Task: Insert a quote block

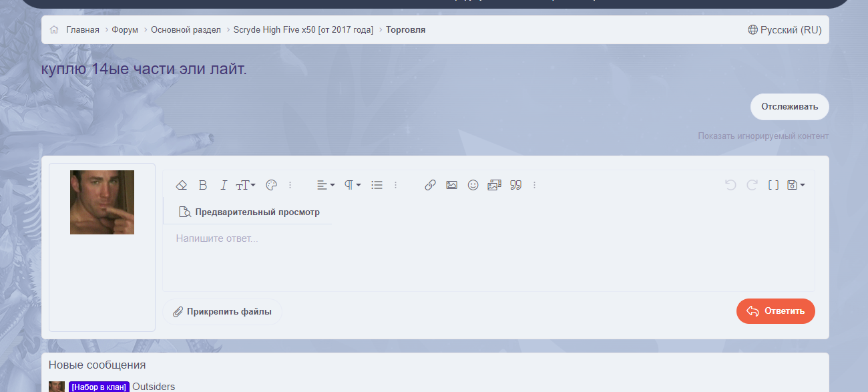Action: (x=515, y=185)
